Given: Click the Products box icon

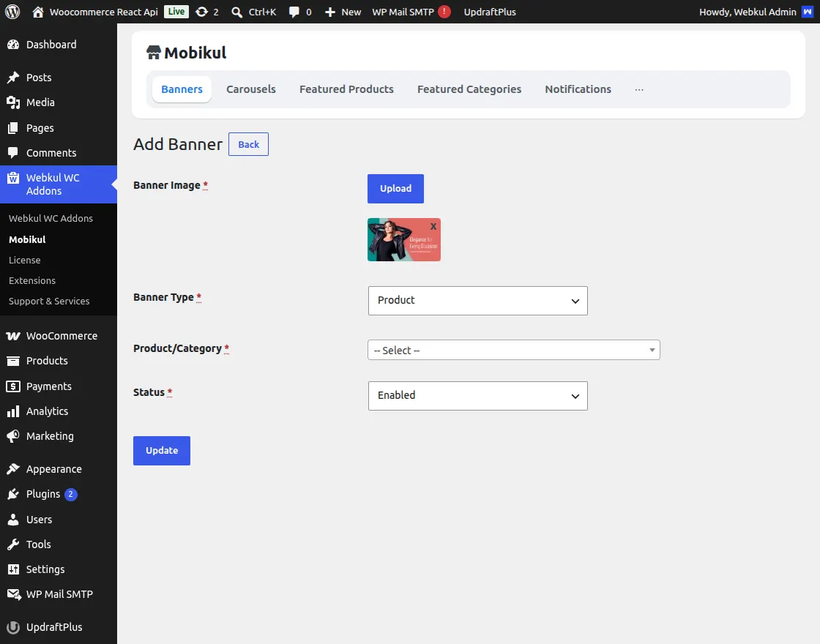Looking at the screenshot, I should [13, 361].
